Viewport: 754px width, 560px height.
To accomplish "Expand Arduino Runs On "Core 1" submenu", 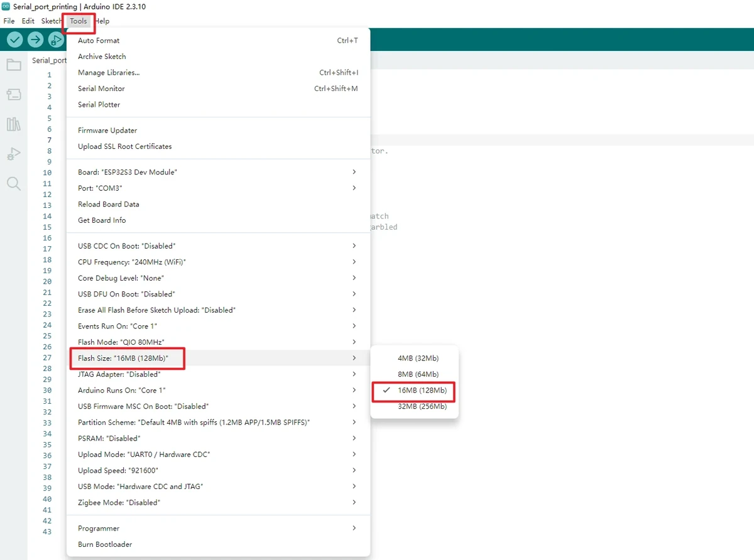I will (219, 390).
